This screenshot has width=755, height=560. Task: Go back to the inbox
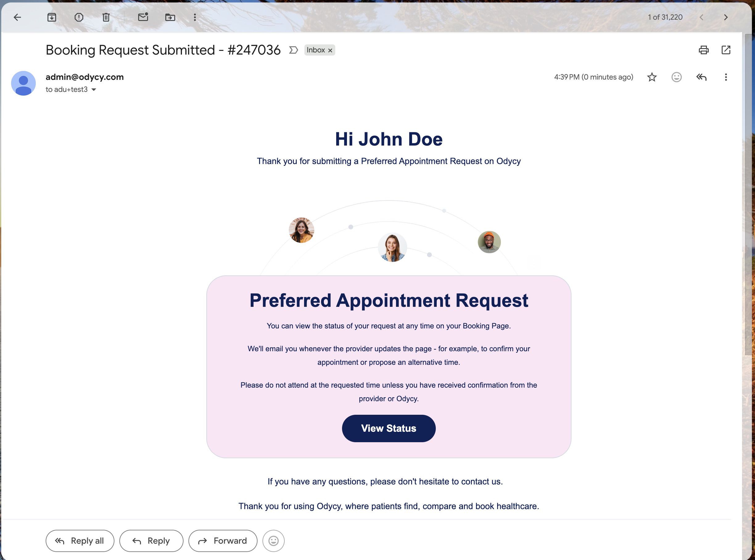(18, 17)
